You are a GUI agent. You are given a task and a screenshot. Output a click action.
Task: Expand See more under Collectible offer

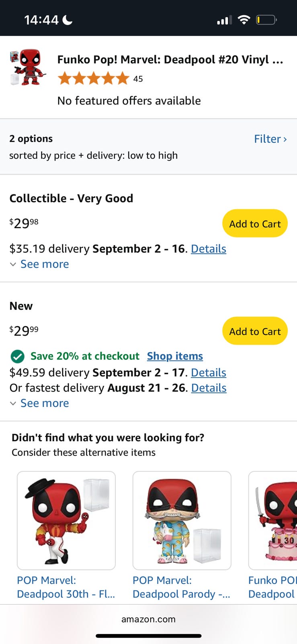click(44, 264)
